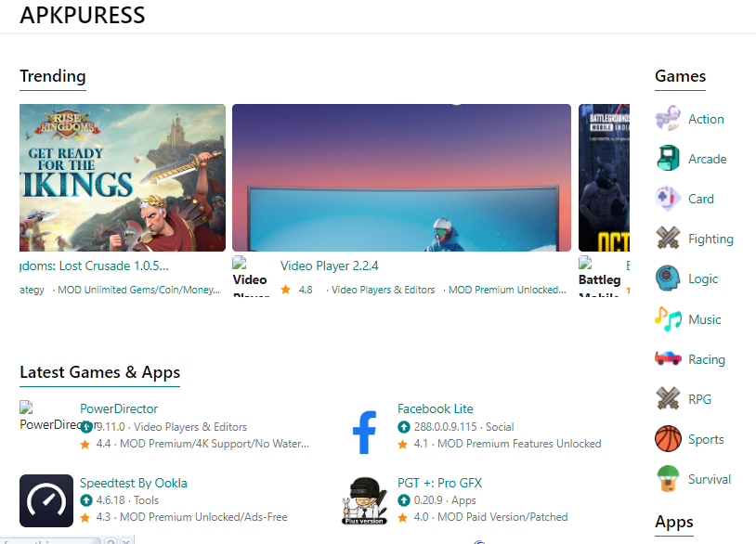Open the PowerDirector app title link
The image size is (756, 544).
119,408
